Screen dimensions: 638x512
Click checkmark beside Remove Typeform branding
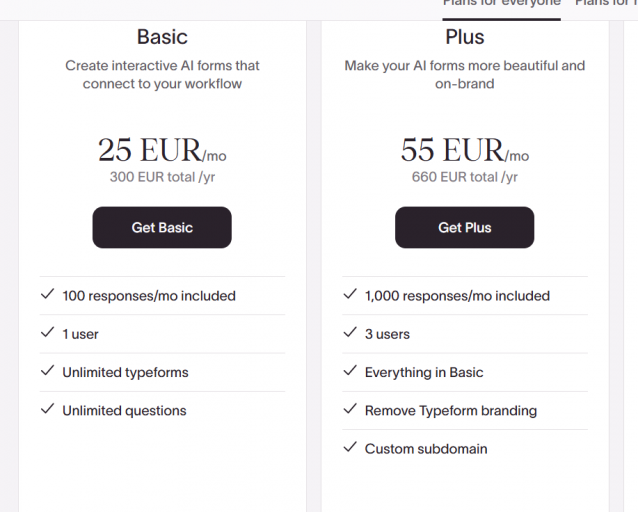coord(349,410)
